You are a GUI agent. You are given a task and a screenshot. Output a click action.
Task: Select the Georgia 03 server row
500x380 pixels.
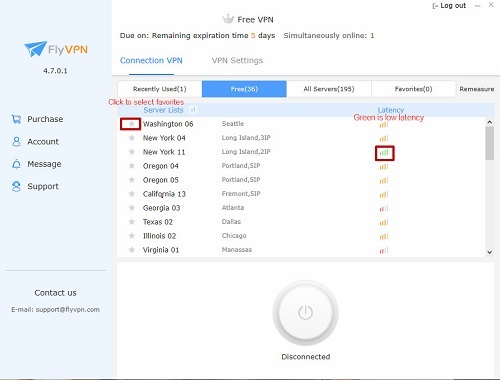pyautogui.click(x=301, y=208)
